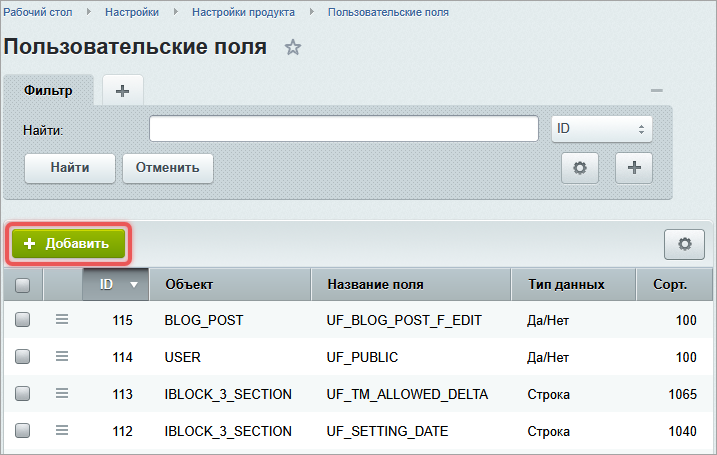This screenshot has height=455, width=717.
Task: Click plus button to add filter field
Action: [633, 168]
